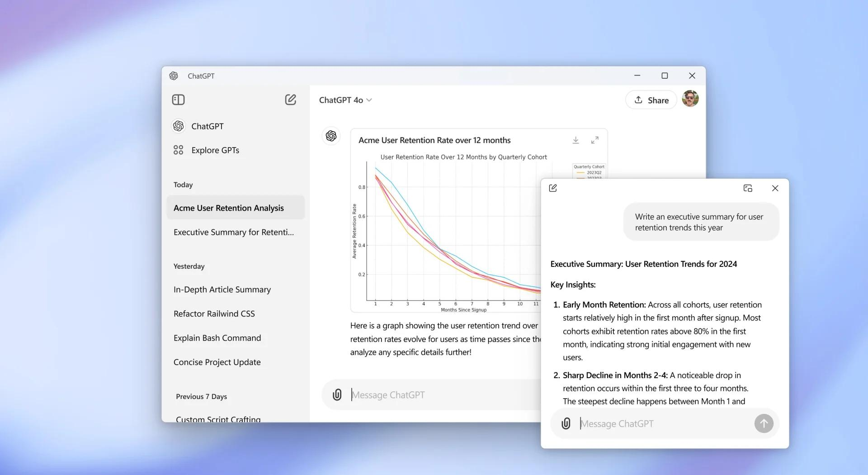Maximize the ChatGPT main window
The height and width of the screenshot is (475, 868).
(665, 76)
